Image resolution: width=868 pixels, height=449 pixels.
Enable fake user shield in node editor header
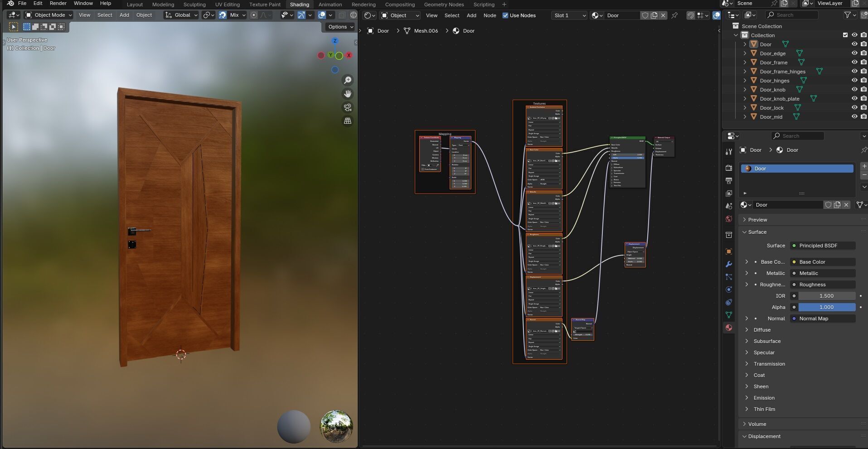click(645, 15)
